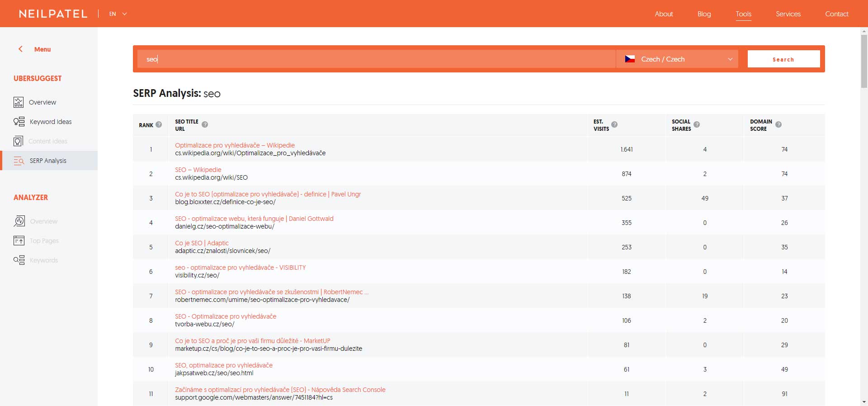The height and width of the screenshot is (406, 868).
Task: Click help icon next to DOMAIN SCORE
Action: pyautogui.click(x=778, y=124)
